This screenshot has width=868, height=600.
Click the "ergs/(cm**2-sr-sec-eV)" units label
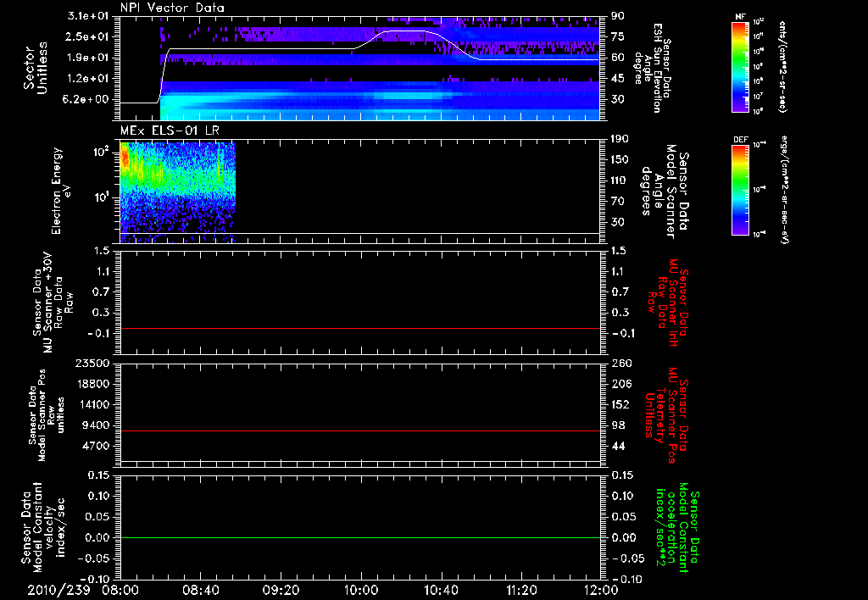[x=784, y=189]
